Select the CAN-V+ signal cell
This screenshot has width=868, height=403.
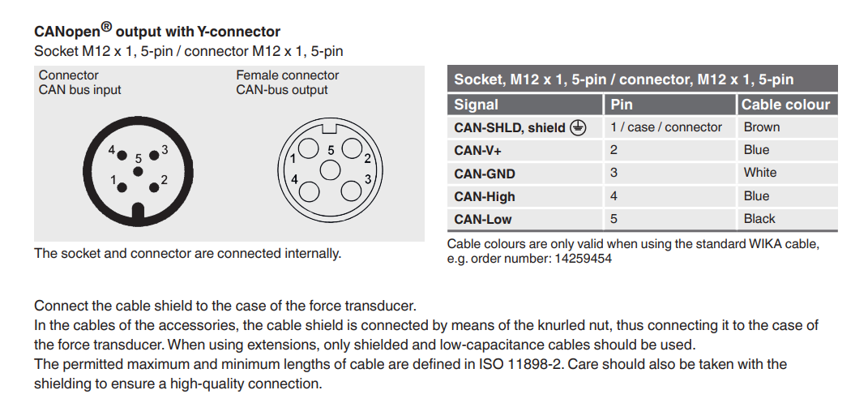point(478,150)
